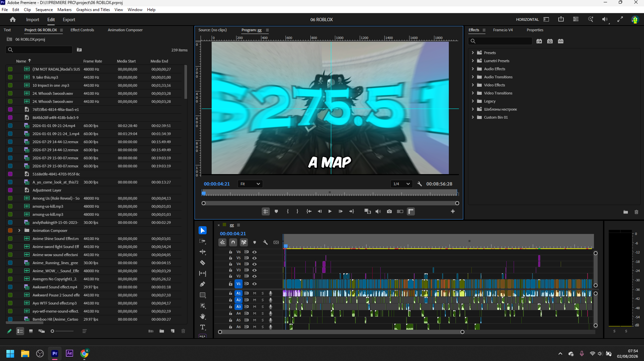This screenshot has width=644, height=361.
Task: Toggle rulers in the Program monitor
Action: (411, 211)
